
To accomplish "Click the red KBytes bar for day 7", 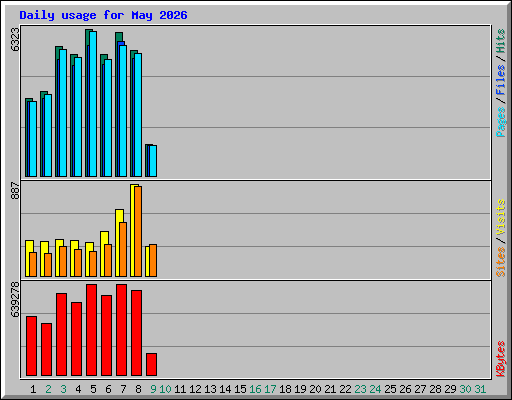I will (x=122, y=330).
